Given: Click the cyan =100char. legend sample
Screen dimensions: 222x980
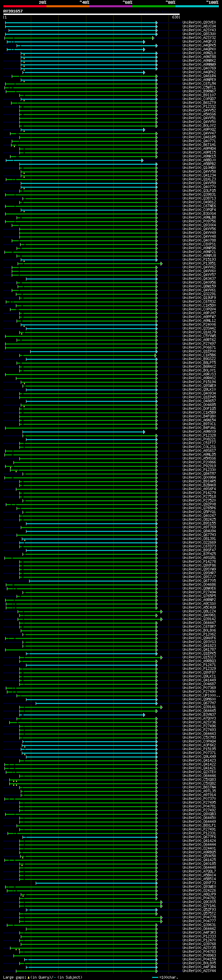Looking at the screenshot, I should point(155,977).
